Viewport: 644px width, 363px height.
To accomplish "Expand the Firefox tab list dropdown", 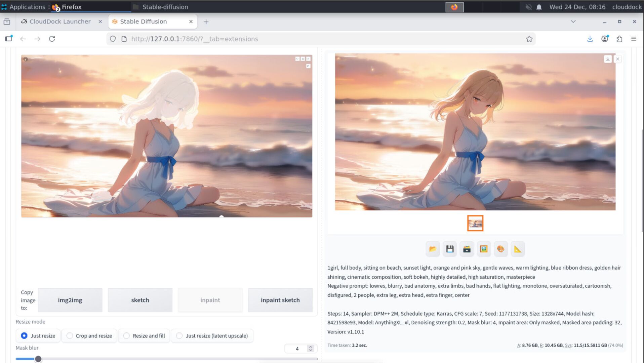I will click(x=573, y=22).
